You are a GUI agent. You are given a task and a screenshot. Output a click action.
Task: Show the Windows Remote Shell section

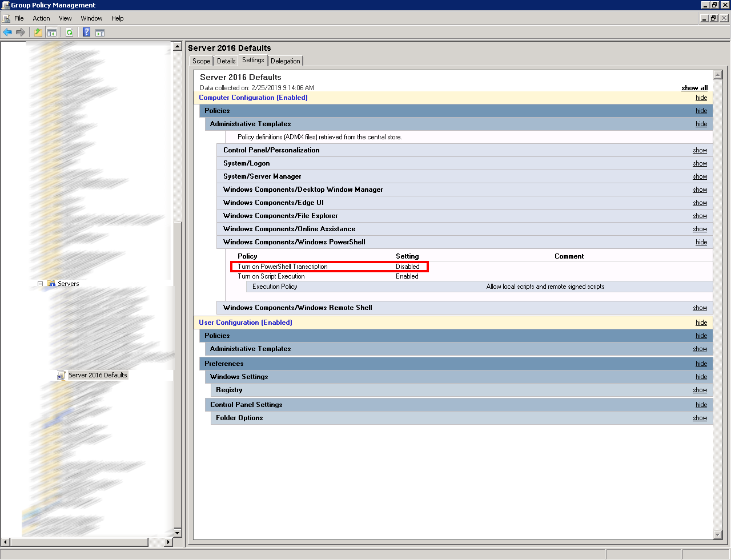(700, 308)
